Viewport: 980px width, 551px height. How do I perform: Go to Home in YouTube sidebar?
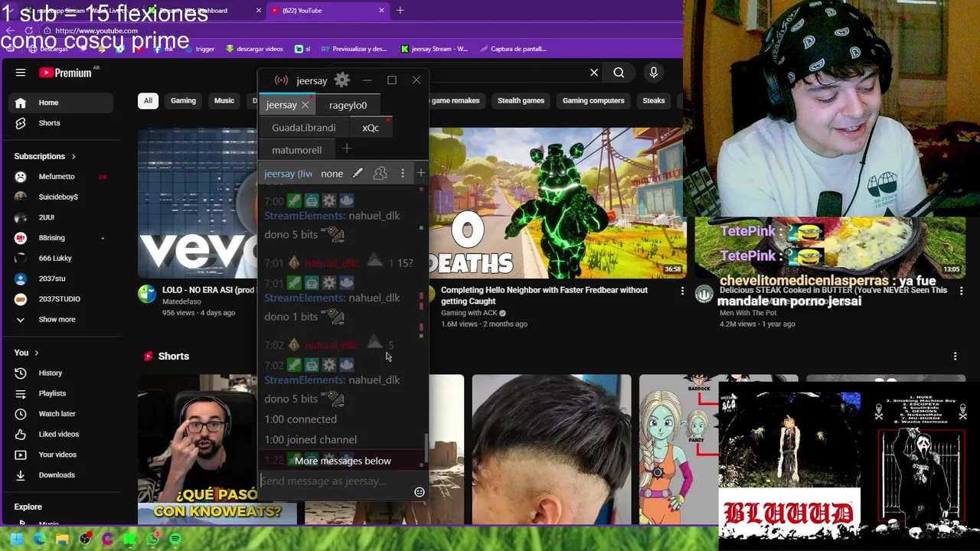61,103
